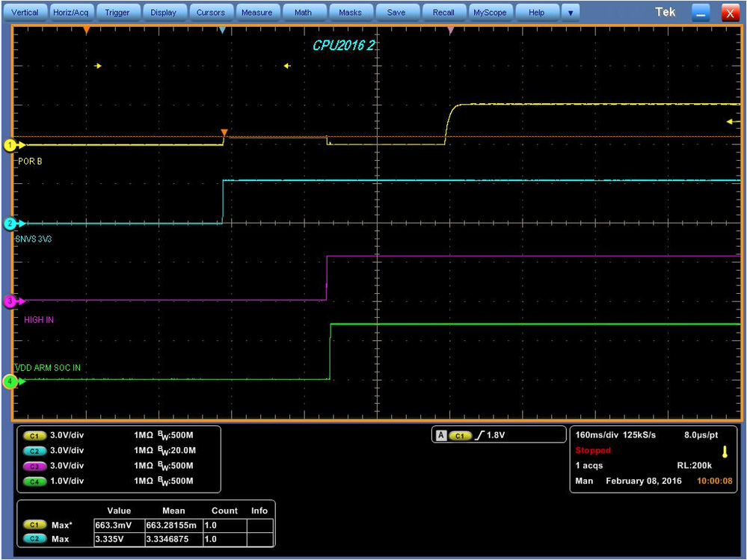The width and height of the screenshot is (747, 560).
Task: Open the Math menu
Action: (x=303, y=13)
